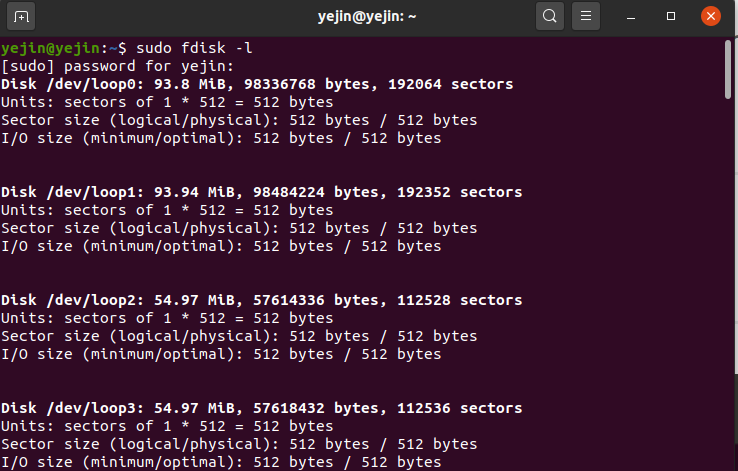
Task: Click the Disk /dev/loop3 header line
Action: (262, 408)
